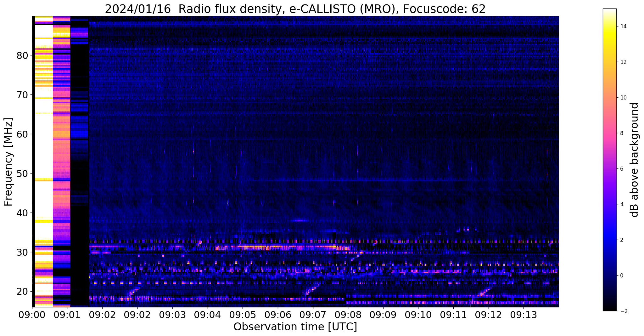Image resolution: width=644 pixels, height=336 pixels.
Task: Click the 09:04 time tick label
Action: pyautogui.click(x=207, y=315)
